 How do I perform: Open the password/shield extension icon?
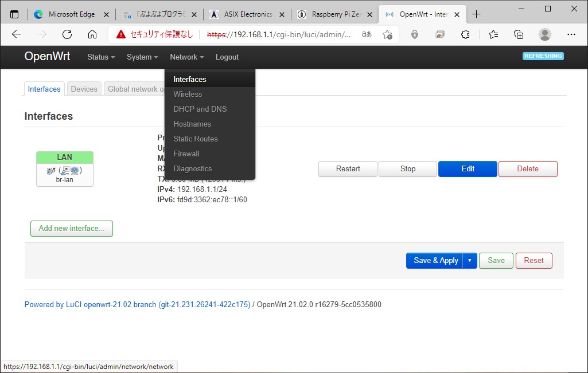(414, 34)
